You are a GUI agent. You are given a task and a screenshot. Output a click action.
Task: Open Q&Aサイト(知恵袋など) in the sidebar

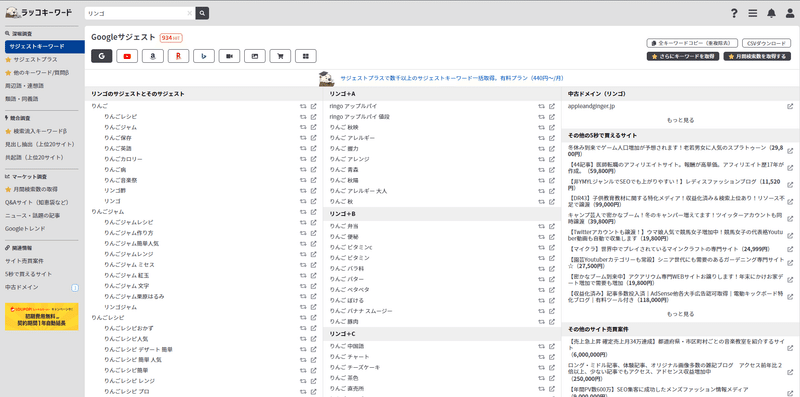click(36, 203)
